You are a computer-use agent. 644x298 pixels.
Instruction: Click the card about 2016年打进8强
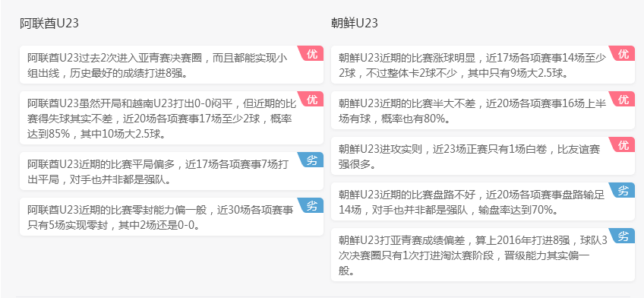[x=483, y=255]
